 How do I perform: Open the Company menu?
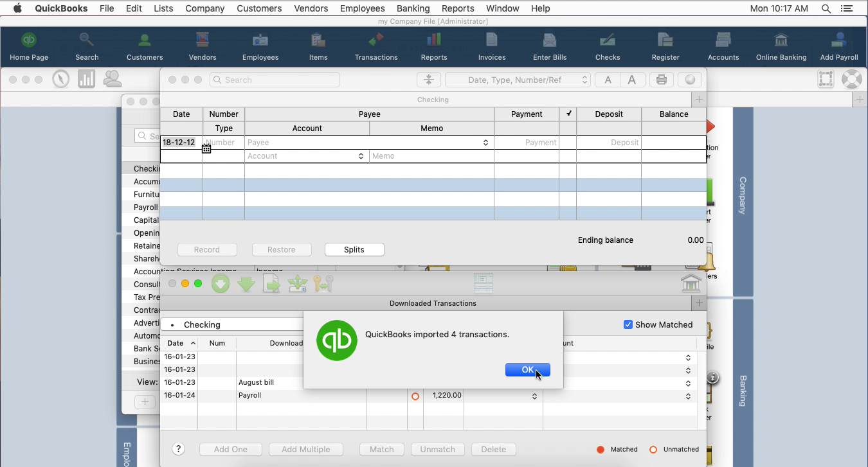[x=204, y=8]
